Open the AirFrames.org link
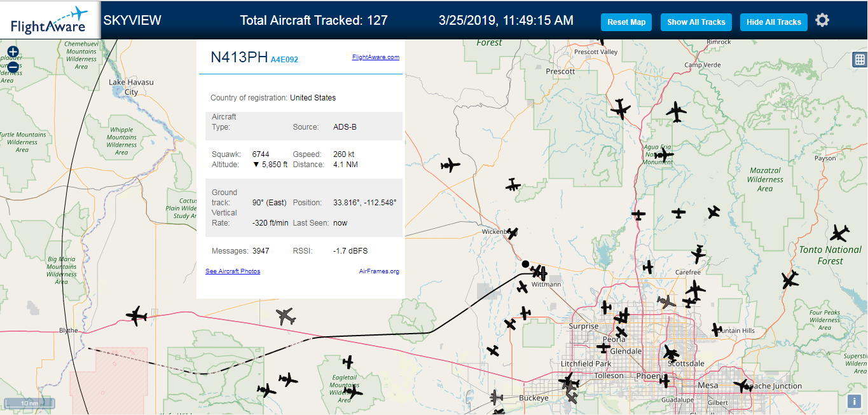The height and width of the screenshot is (415, 868). coord(379,271)
